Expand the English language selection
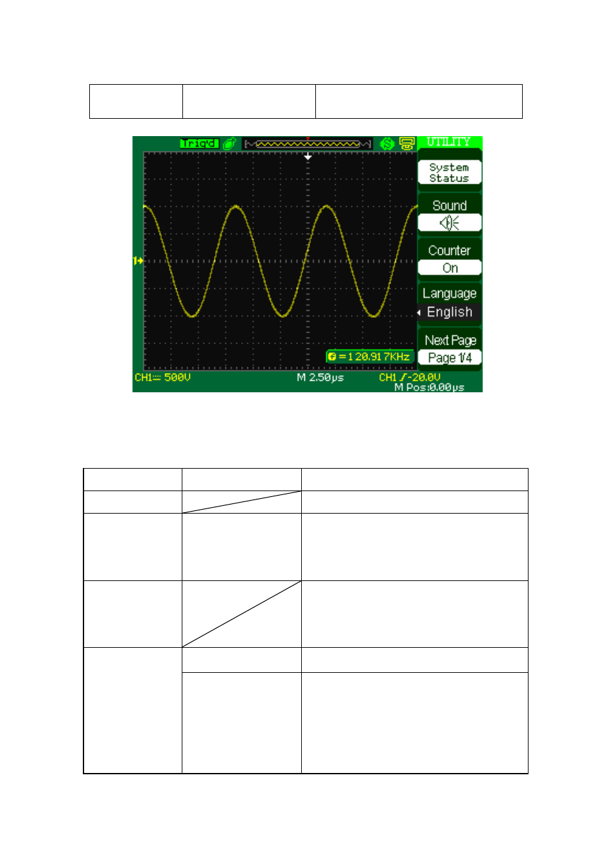This screenshot has width=612, height=868. (x=450, y=312)
